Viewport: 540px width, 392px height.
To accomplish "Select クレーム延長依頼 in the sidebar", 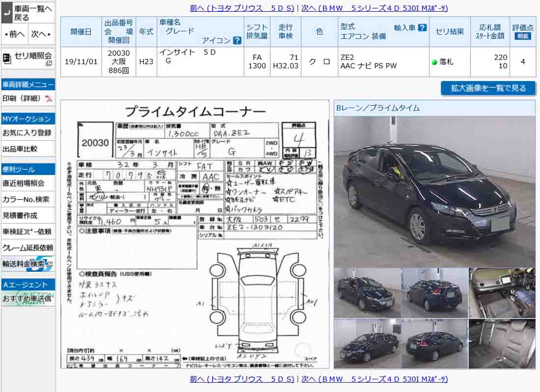I will point(28,248).
